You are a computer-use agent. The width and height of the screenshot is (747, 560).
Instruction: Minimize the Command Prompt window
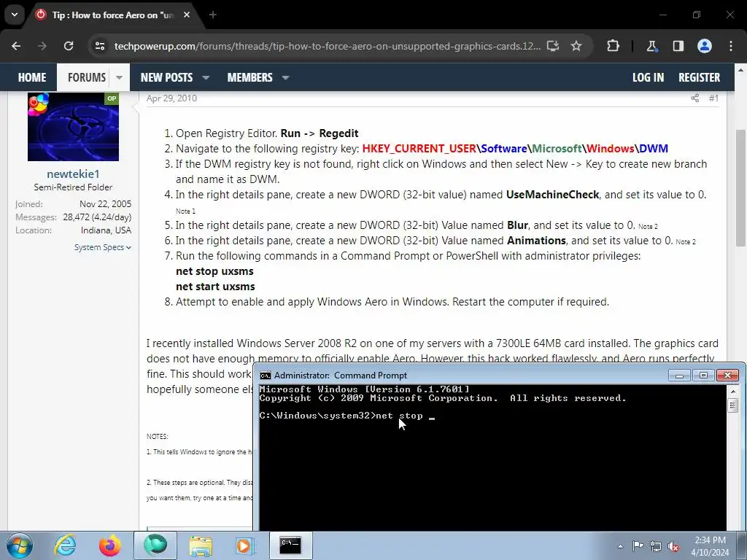click(679, 376)
